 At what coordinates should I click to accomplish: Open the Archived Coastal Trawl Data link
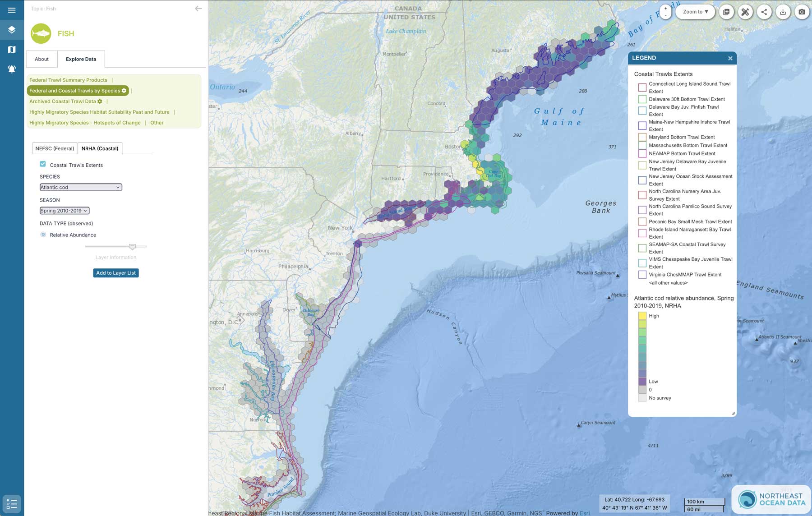(63, 101)
